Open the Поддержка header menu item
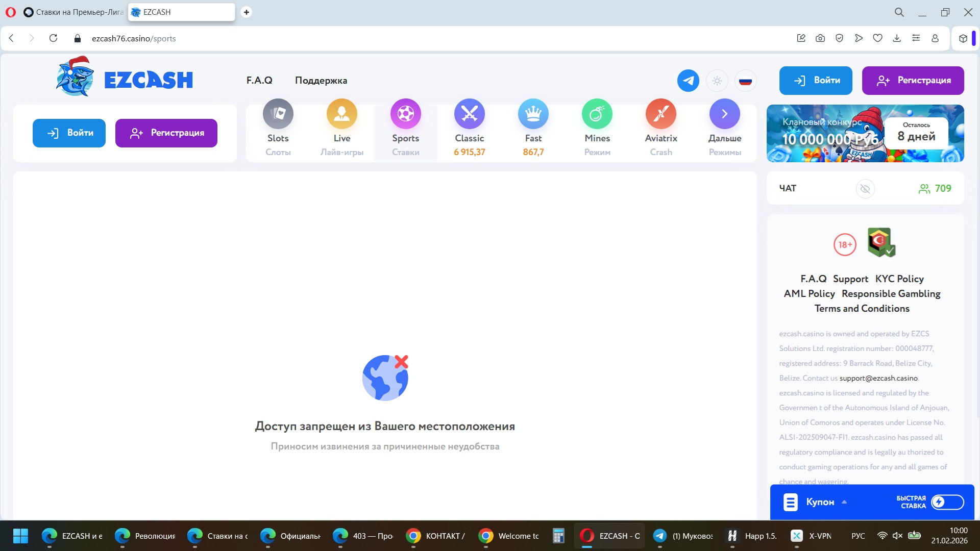980x551 pixels. coord(321,81)
